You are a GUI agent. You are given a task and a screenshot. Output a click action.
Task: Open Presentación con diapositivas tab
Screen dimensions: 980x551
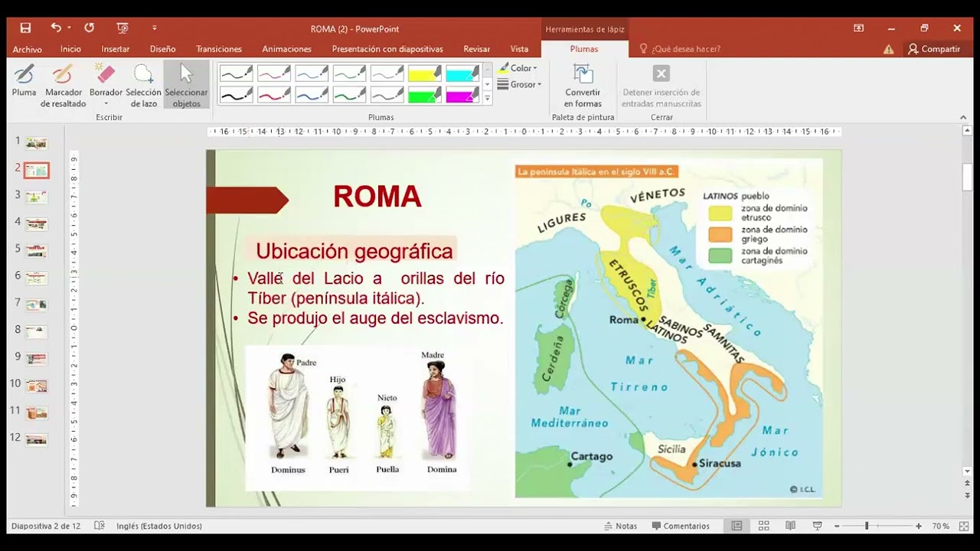(x=387, y=49)
